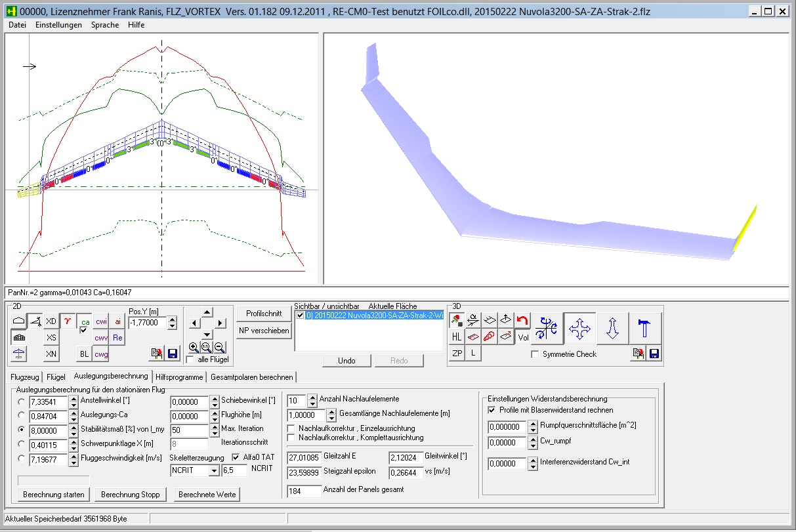The height and width of the screenshot is (532, 796).
Task: Increment Anzahl Nachlaufelemente using up arrow
Action: pyautogui.click(x=312, y=397)
